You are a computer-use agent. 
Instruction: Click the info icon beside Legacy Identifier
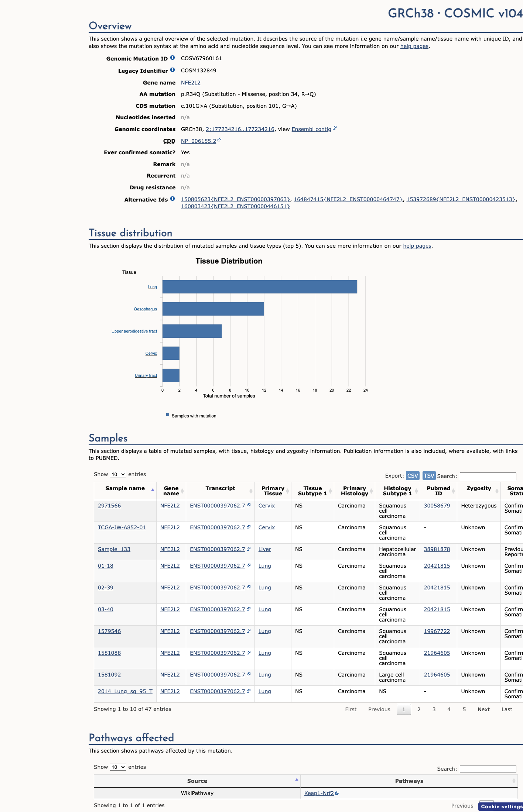[172, 70]
